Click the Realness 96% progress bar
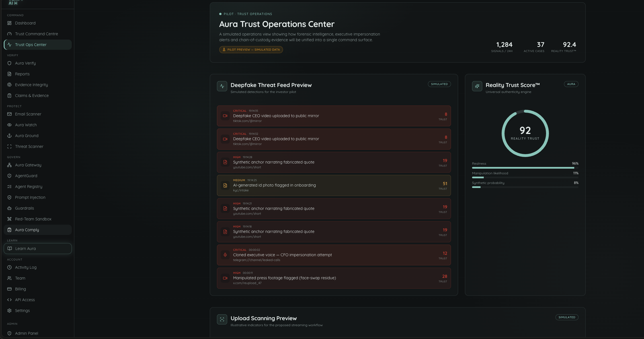Image resolution: width=644 pixels, height=339 pixels. pyautogui.click(x=525, y=168)
